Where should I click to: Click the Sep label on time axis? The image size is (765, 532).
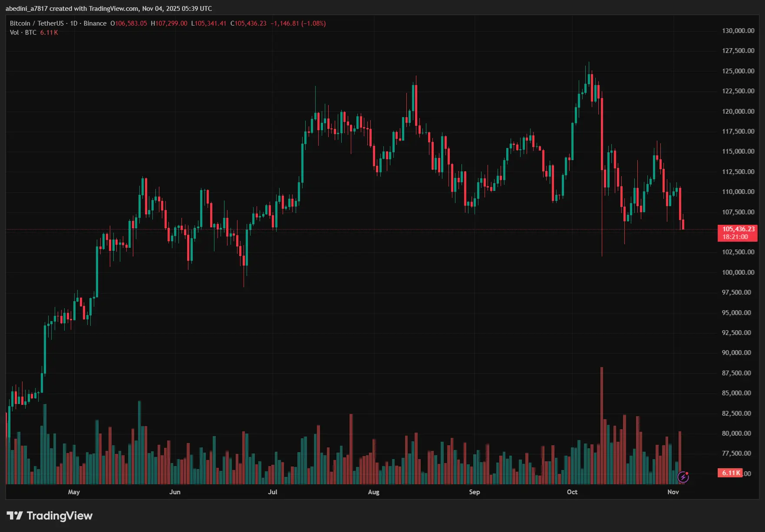tap(474, 492)
